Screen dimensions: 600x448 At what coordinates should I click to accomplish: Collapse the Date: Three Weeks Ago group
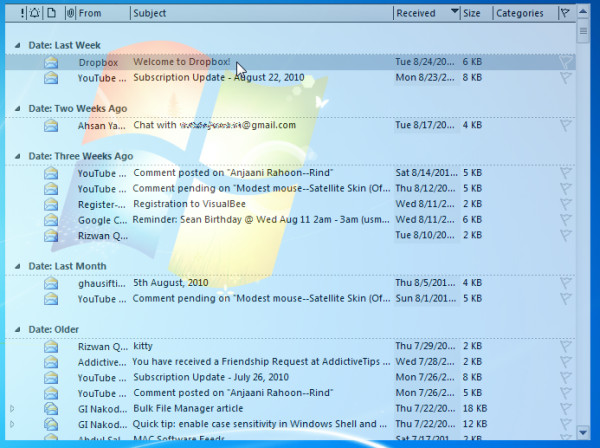(x=18, y=156)
